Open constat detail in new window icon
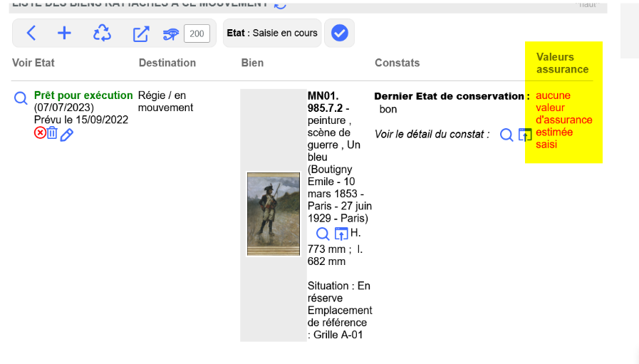639x364 pixels. [x=525, y=135]
